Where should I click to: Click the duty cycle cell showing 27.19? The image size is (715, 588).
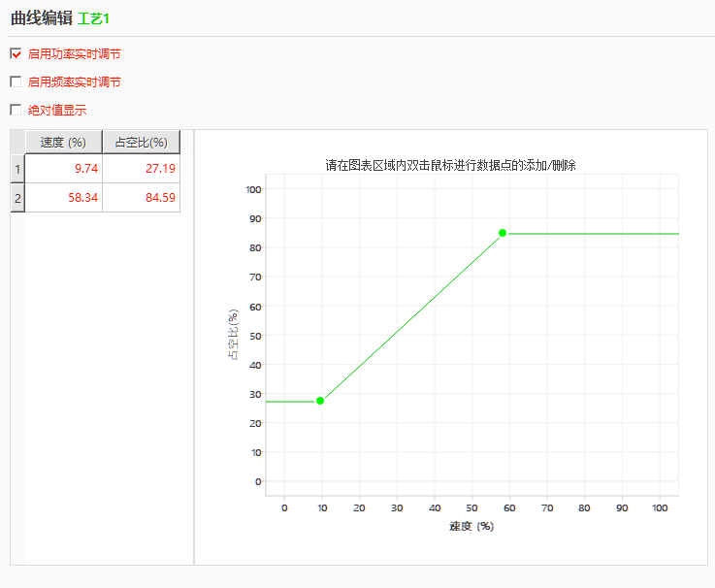click(141, 169)
